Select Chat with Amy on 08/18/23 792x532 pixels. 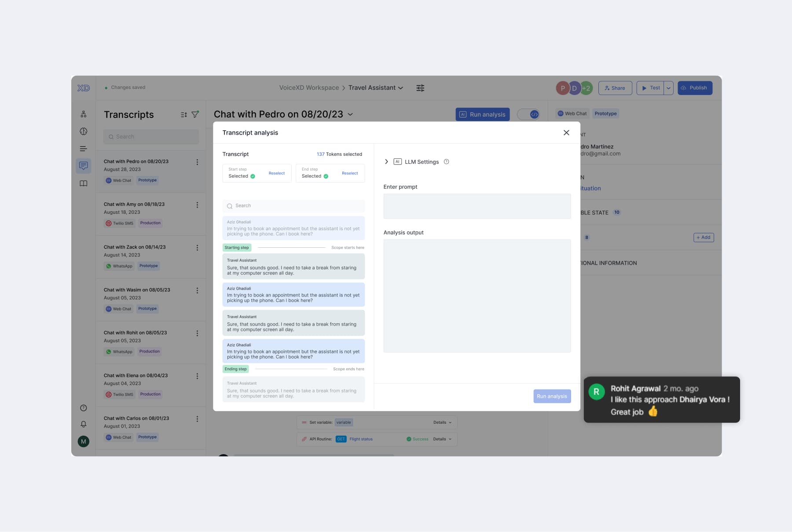click(134, 204)
